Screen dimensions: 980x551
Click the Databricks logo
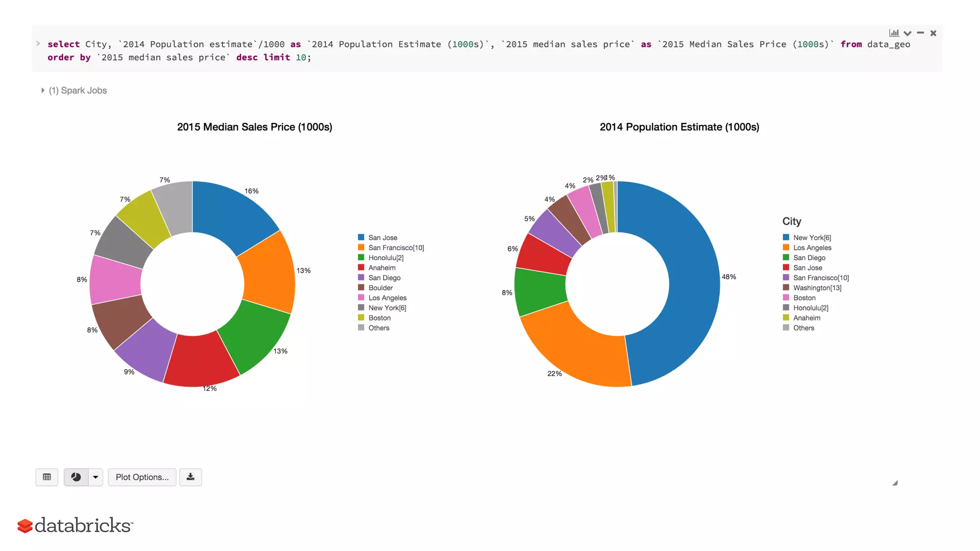75,525
